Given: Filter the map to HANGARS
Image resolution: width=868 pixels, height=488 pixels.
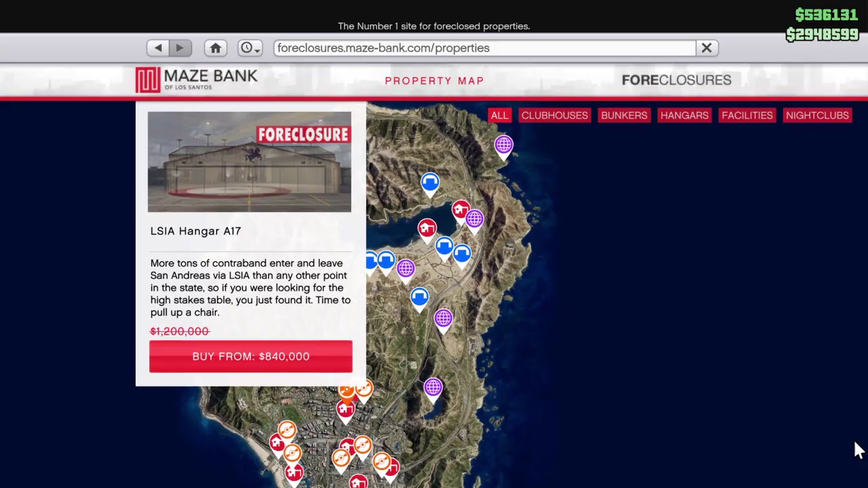Looking at the screenshot, I should point(684,115).
